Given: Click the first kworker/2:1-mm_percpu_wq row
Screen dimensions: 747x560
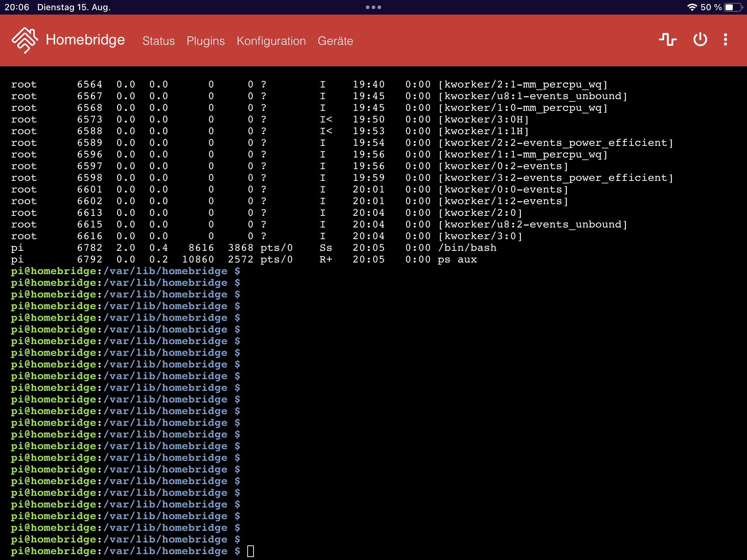Looking at the screenshot, I should pyautogui.click(x=523, y=84).
